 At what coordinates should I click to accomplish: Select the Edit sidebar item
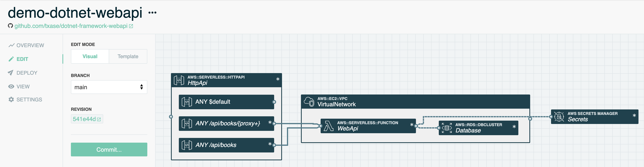pos(19,59)
